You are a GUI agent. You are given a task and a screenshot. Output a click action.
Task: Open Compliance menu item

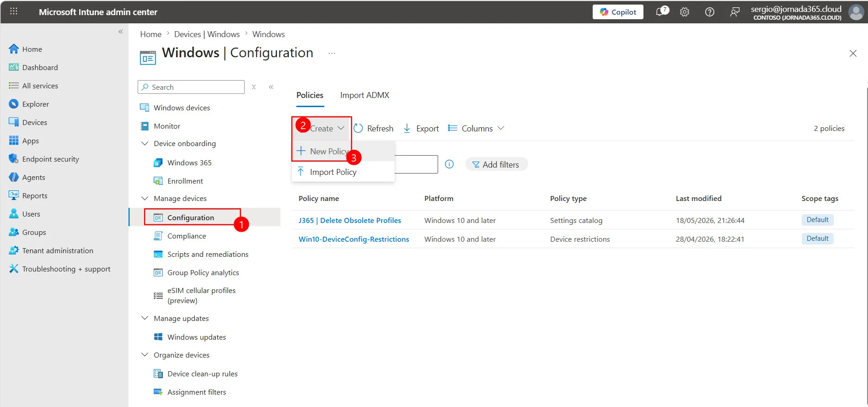(x=187, y=236)
